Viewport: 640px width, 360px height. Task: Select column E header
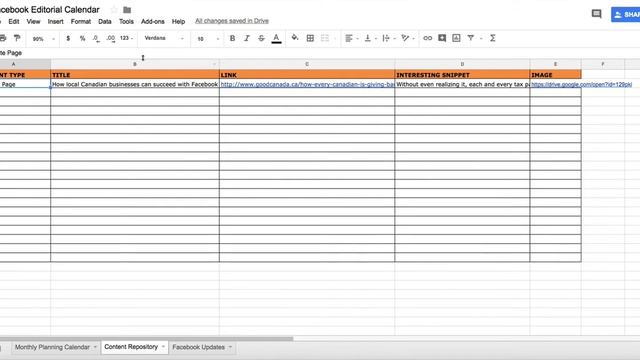(x=556, y=64)
